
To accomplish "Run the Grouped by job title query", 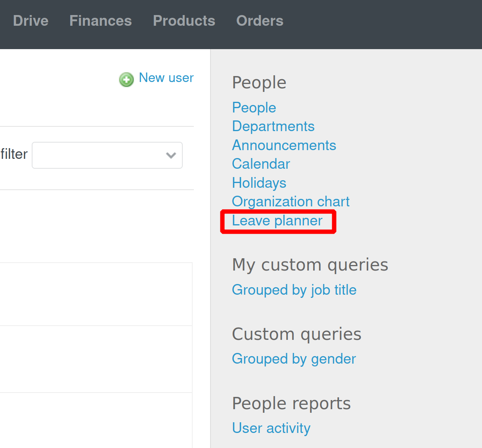I will tap(294, 290).
